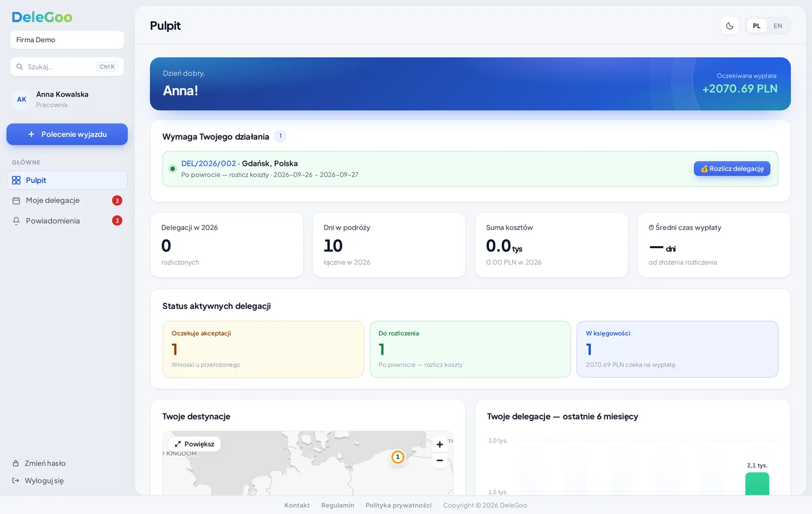Screen dimensions: 812x514
Task: Open Powiadomienia bell item
Action: 67,221
